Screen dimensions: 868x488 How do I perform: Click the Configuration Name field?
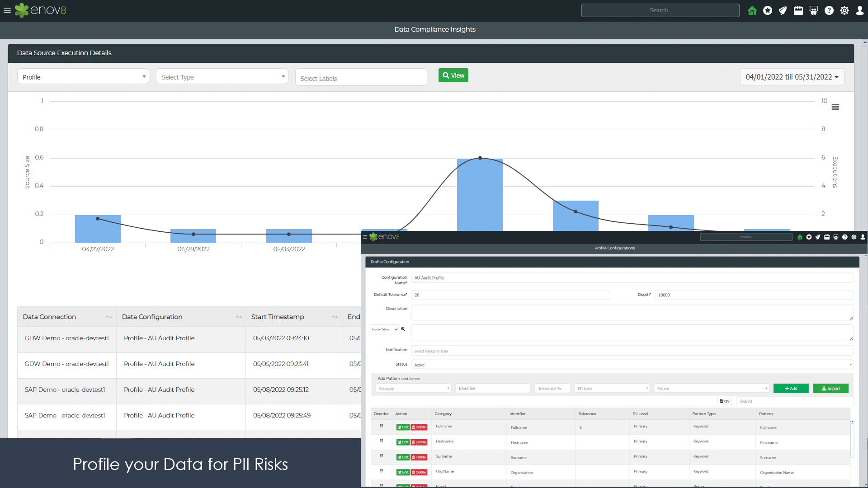click(632, 278)
